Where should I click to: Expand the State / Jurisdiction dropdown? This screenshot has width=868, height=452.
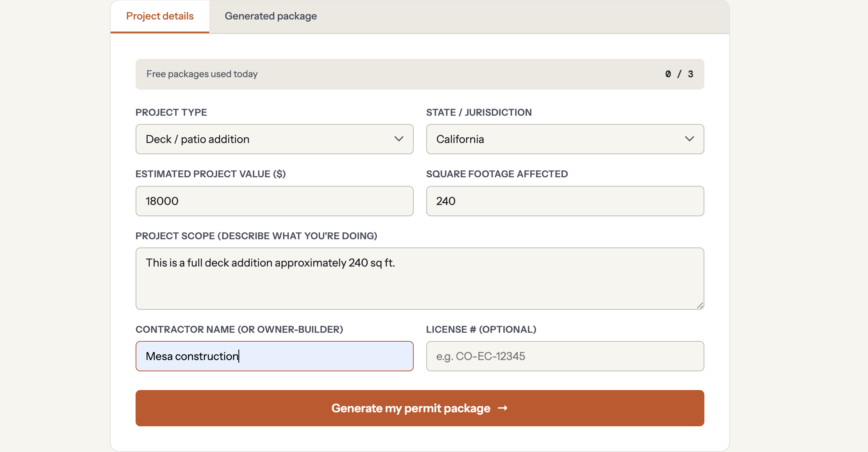(565, 139)
